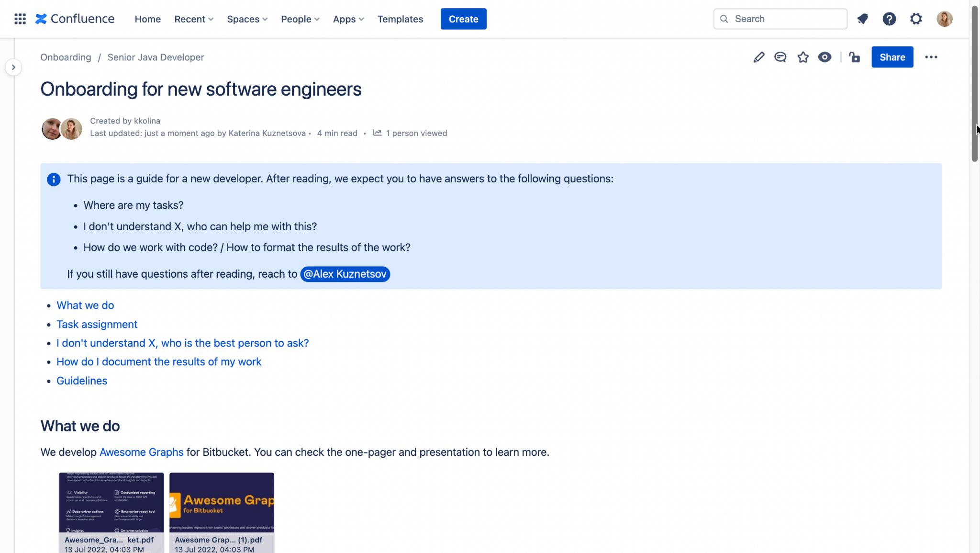The width and height of the screenshot is (980, 553).
Task: Click the unlock restrictions icon
Action: click(x=855, y=57)
